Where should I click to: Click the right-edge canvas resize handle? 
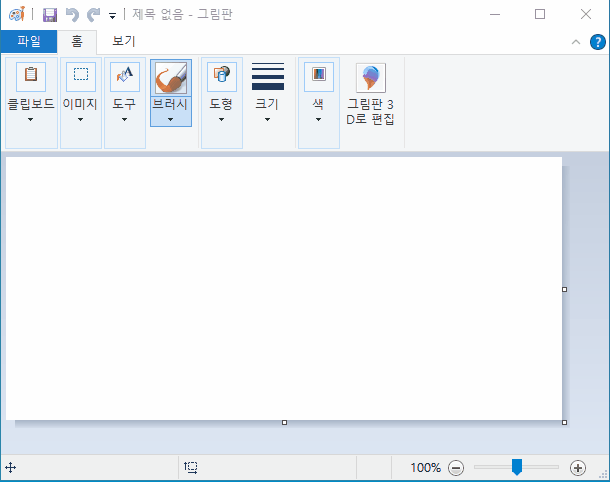(x=564, y=289)
